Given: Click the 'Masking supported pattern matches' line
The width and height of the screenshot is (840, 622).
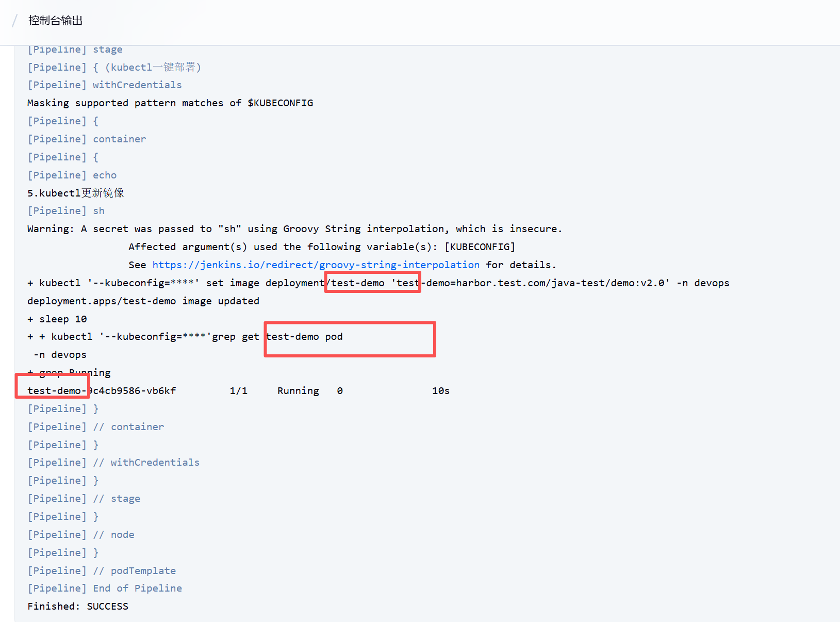Looking at the screenshot, I should click(x=170, y=103).
